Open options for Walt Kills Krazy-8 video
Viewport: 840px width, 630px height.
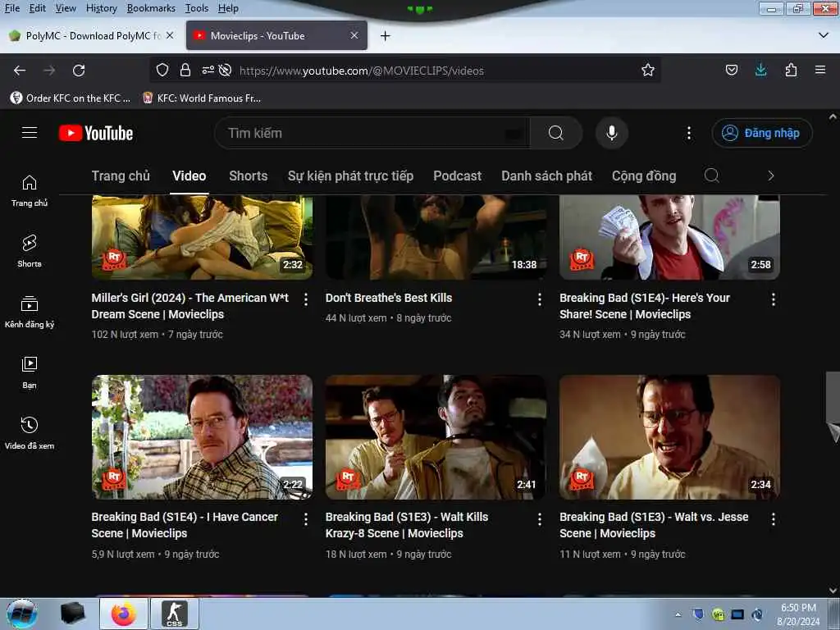coord(540,519)
